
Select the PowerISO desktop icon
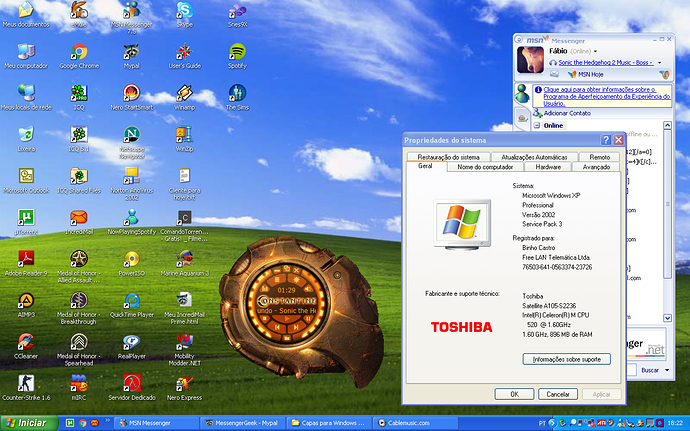coord(132,263)
